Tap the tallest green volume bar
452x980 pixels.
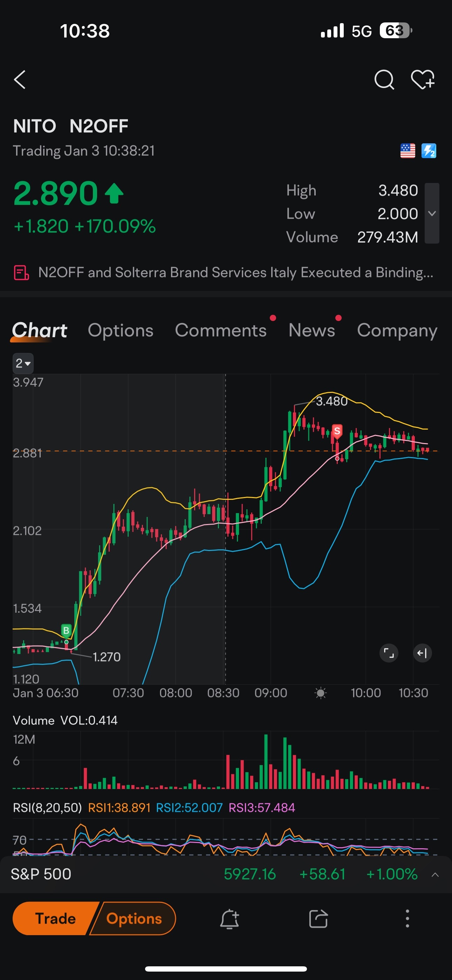(266, 761)
